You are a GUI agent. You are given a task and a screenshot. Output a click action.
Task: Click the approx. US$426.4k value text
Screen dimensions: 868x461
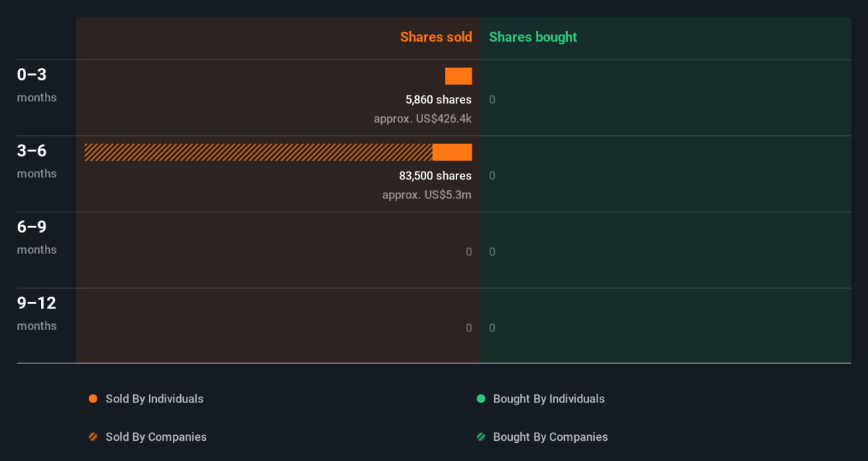[x=422, y=118]
